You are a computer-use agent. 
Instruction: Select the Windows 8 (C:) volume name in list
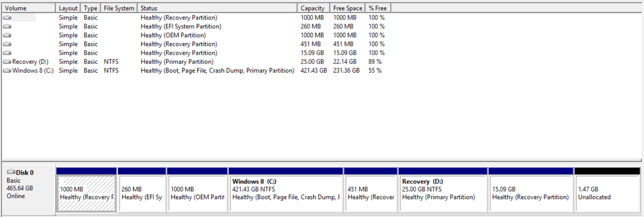click(33, 71)
